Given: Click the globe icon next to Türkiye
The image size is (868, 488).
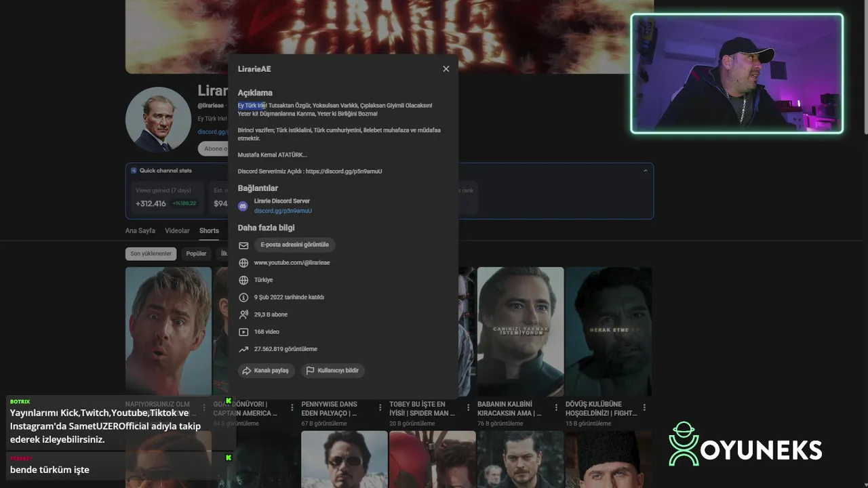Looking at the screenshot, I should click(x=243, y=280).
